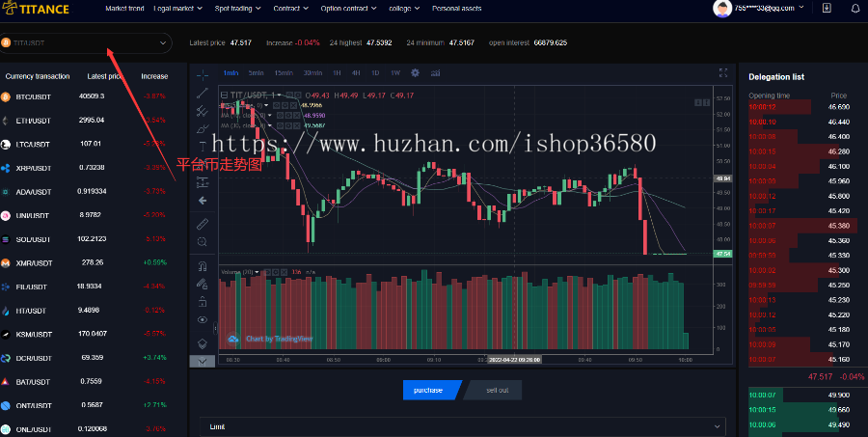Open the account email dropdown
This screenshot has width=868, height=437.
(x=770, y=8)
